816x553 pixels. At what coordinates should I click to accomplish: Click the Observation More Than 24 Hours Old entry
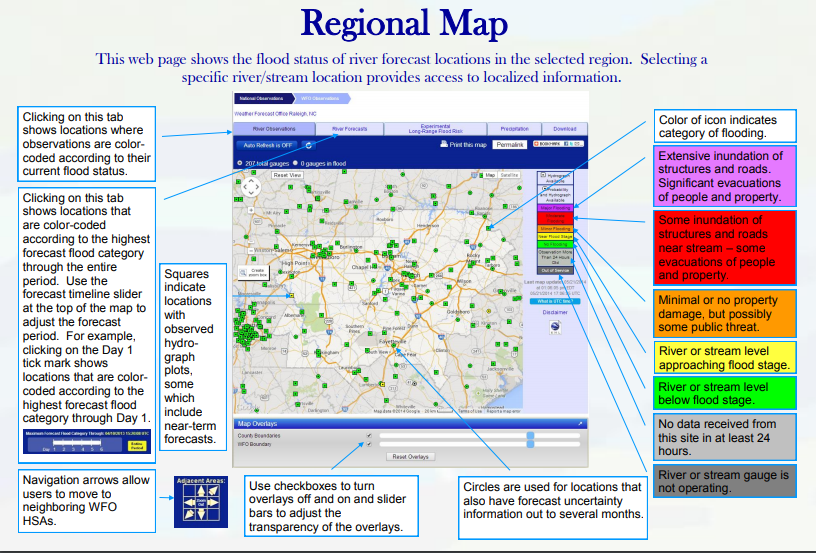pyautogui.click(x=555, y=257)
